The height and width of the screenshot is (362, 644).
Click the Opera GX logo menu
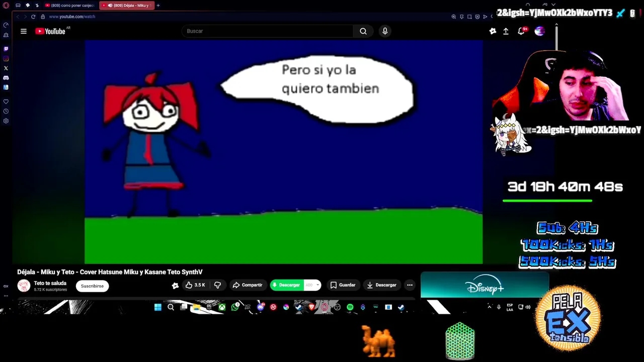(6, 6)
